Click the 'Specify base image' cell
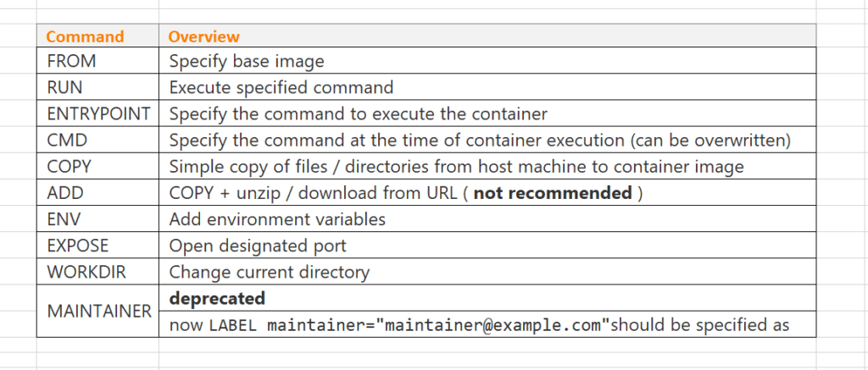Image resolution: width=868 pixels, height=370 pixels. coord(487,61)
